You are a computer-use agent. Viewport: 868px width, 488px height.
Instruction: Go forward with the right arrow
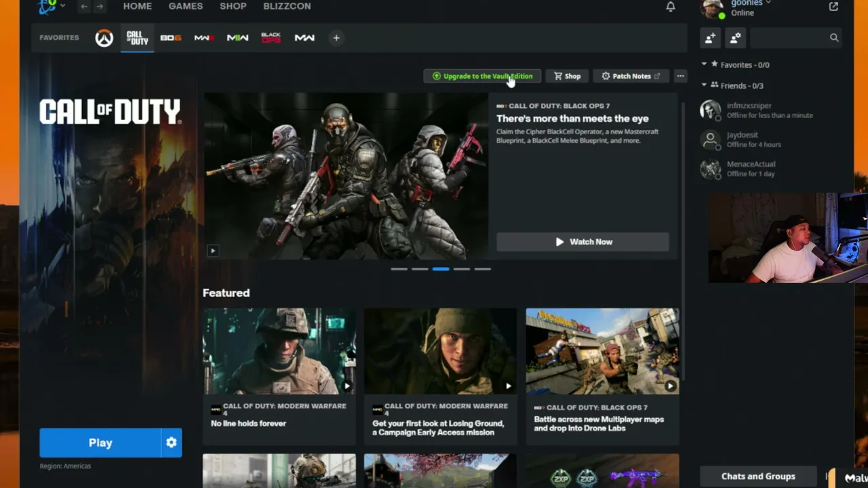tap(100, 6)
